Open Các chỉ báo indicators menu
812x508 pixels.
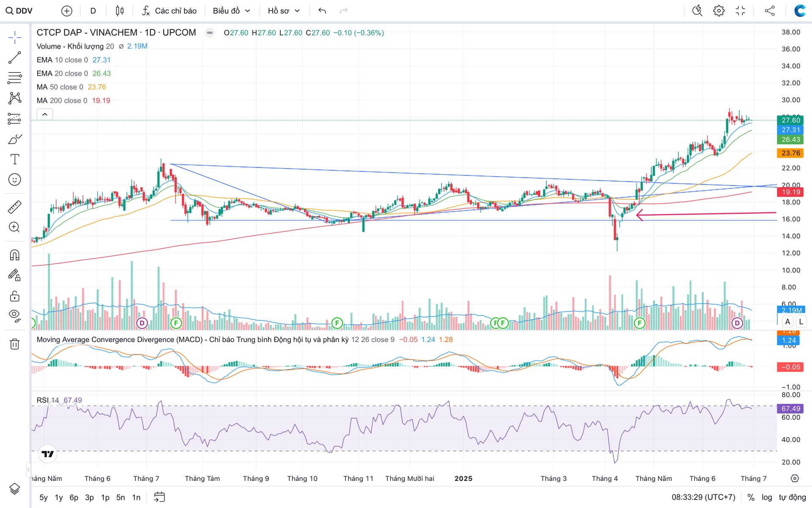tap(169, 11)
